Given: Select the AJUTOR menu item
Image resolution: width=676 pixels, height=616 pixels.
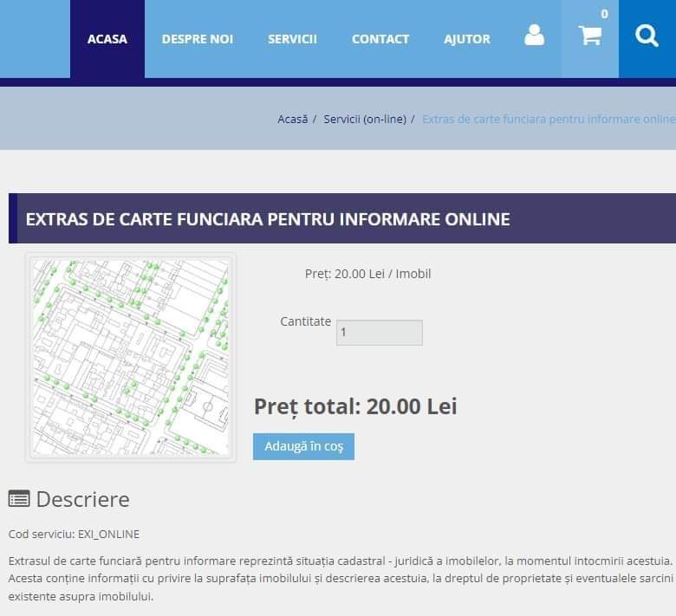Looking at the screenshot, I should point(466,39).
